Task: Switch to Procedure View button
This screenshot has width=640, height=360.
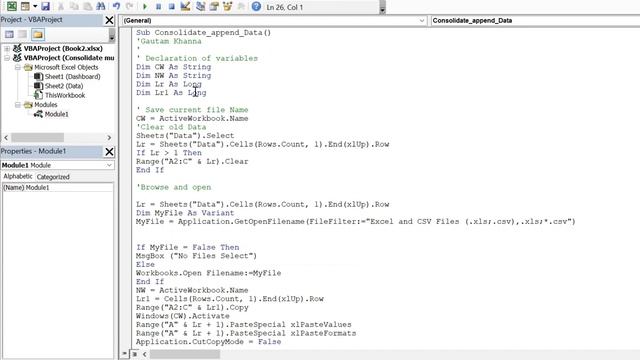Action: (125, 354)
